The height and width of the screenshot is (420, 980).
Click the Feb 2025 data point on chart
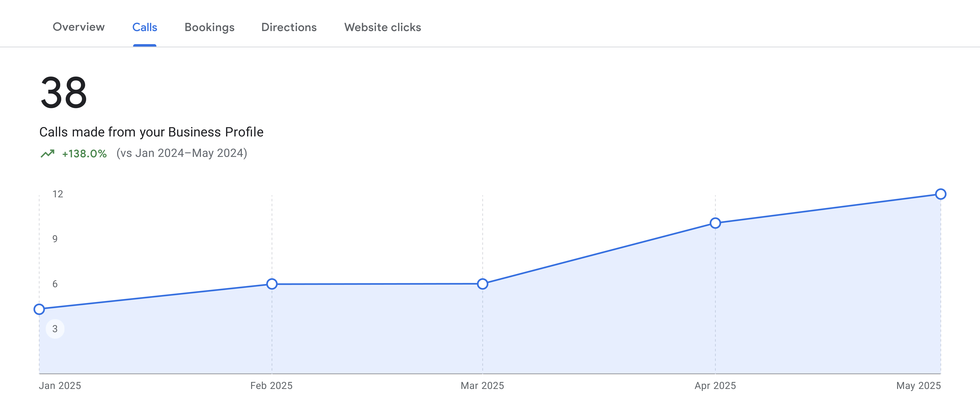click(272, 284)
